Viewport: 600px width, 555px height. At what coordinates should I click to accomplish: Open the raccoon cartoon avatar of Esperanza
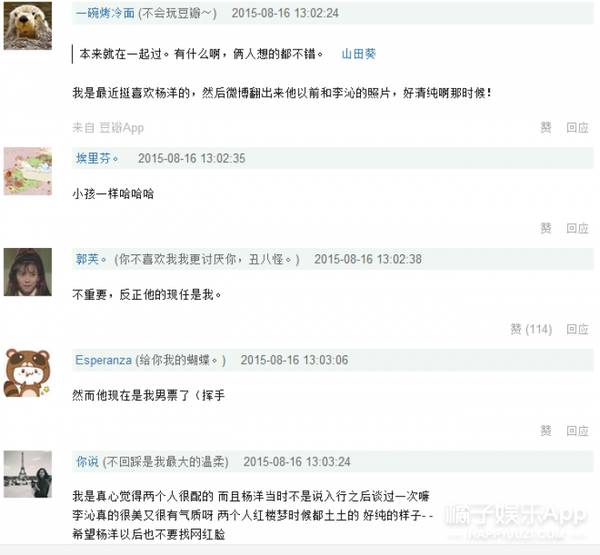point(28,373)
